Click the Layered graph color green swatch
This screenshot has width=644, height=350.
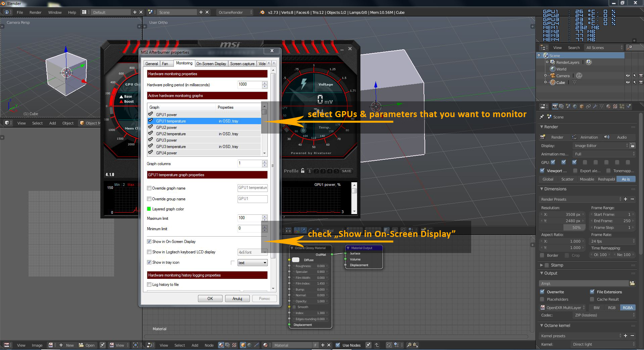149,209
